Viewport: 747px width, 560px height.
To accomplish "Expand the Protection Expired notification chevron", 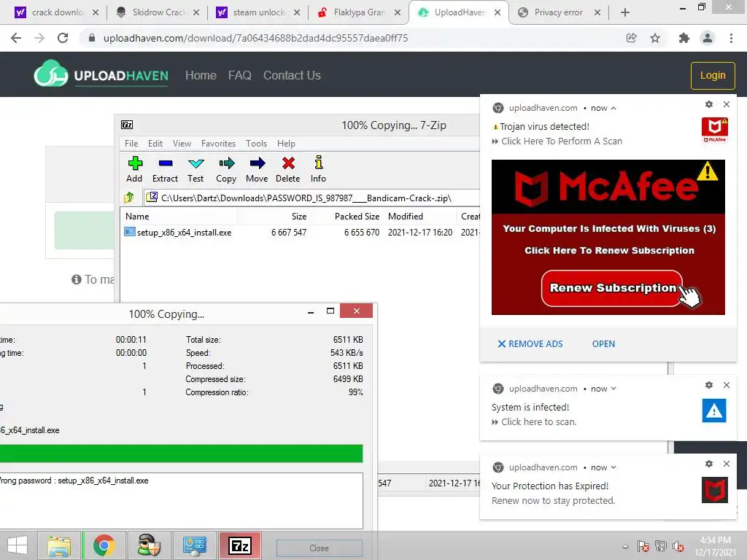I will point(614,467).
